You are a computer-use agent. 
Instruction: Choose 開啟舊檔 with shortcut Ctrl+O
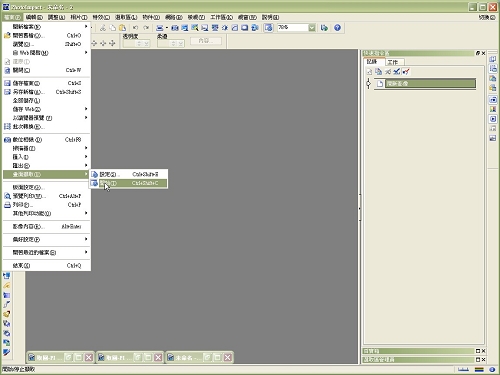47,35
